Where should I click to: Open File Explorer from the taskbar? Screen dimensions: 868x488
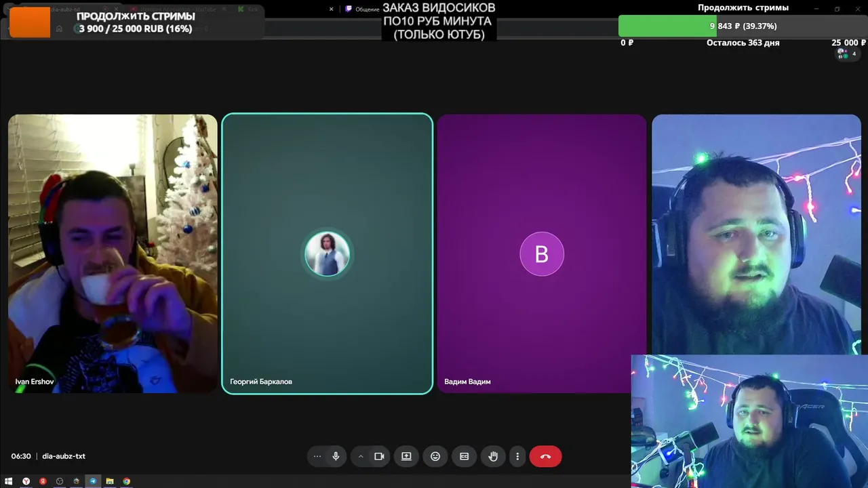click(x=110, y=481)
